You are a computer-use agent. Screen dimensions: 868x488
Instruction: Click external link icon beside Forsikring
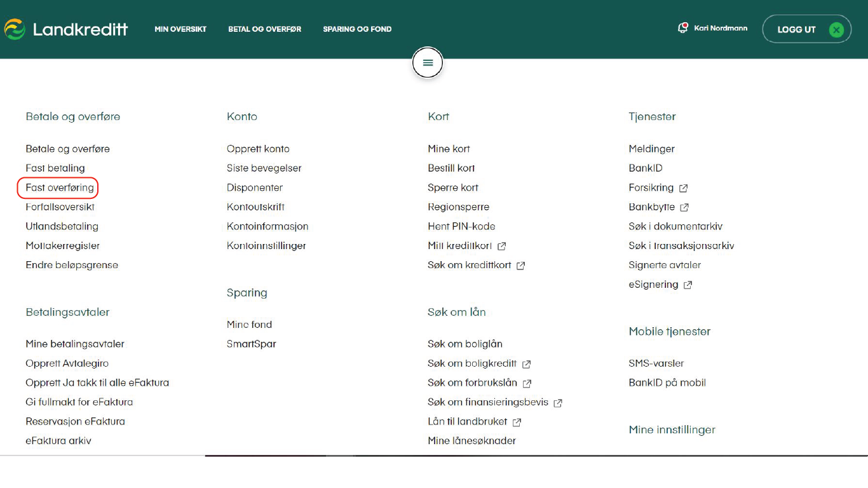click(x=684, y=188)
